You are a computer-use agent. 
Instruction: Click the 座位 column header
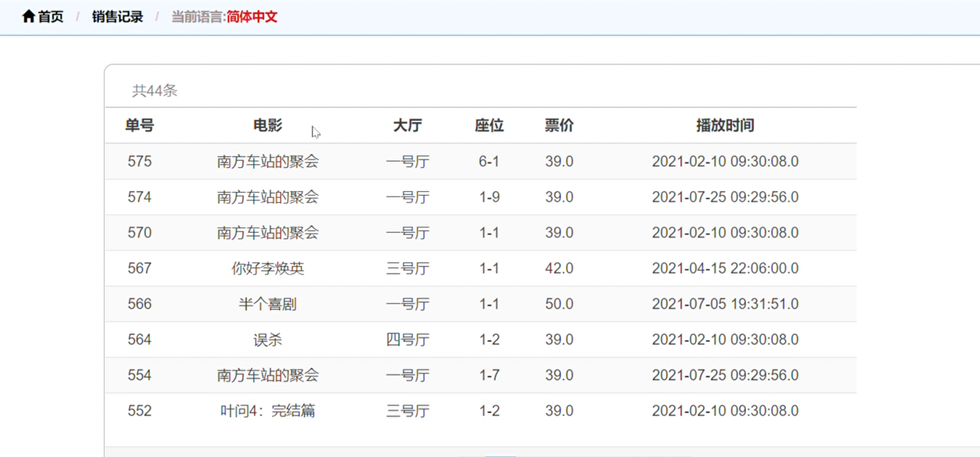click(x=489, y=126)
